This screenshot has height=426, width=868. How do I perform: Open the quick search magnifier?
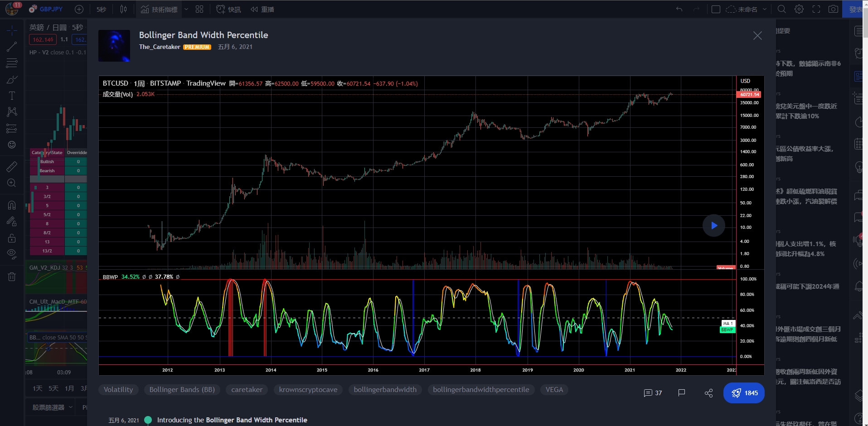[782, 9]
